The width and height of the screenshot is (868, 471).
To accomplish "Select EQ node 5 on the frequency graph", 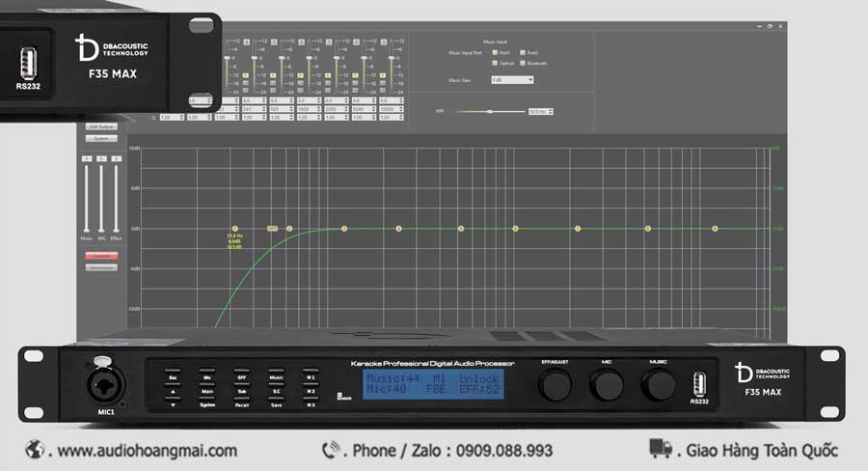I will tap(461, 229).
